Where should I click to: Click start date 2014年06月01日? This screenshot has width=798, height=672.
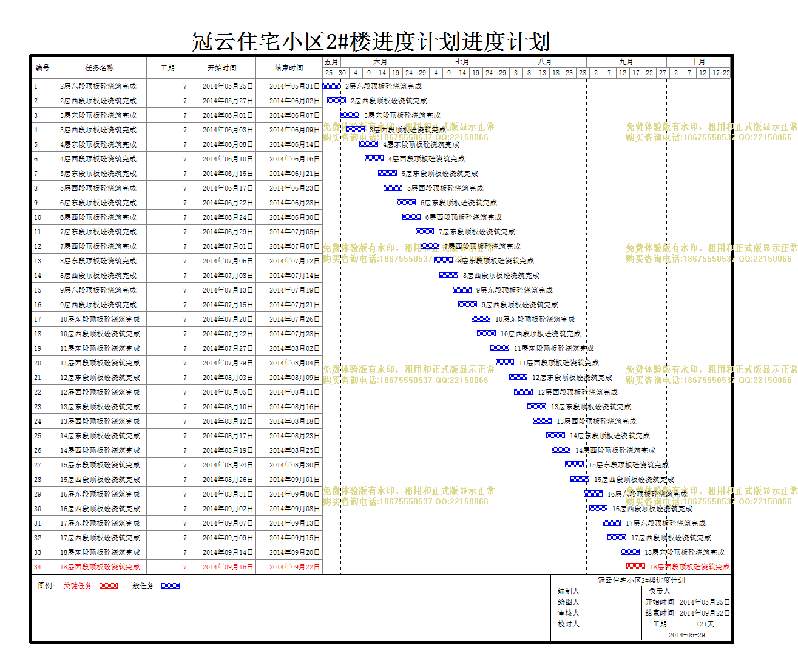point(228,115)
